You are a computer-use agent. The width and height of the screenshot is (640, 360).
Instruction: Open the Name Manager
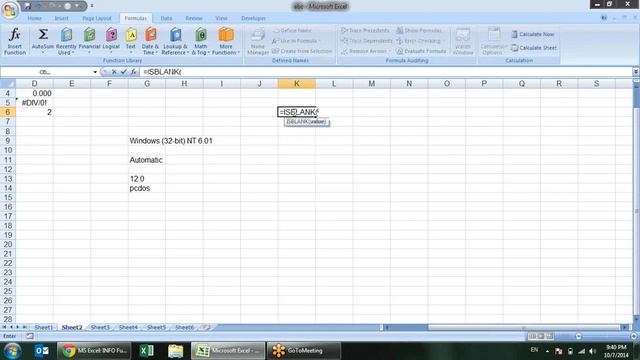(x=258, y=41)
